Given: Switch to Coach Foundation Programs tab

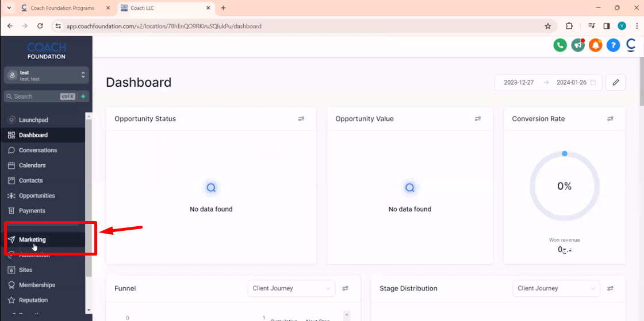Looking at the screenshot, I should point(64,8).
